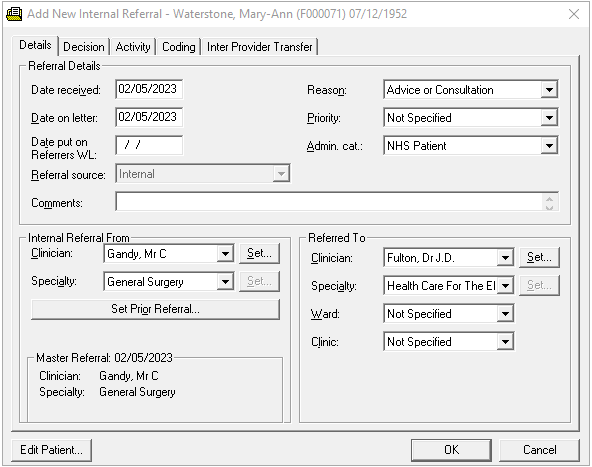Confirm the referral with OK
The width and height of the screenshot is (592, 467).
(451, 450)
